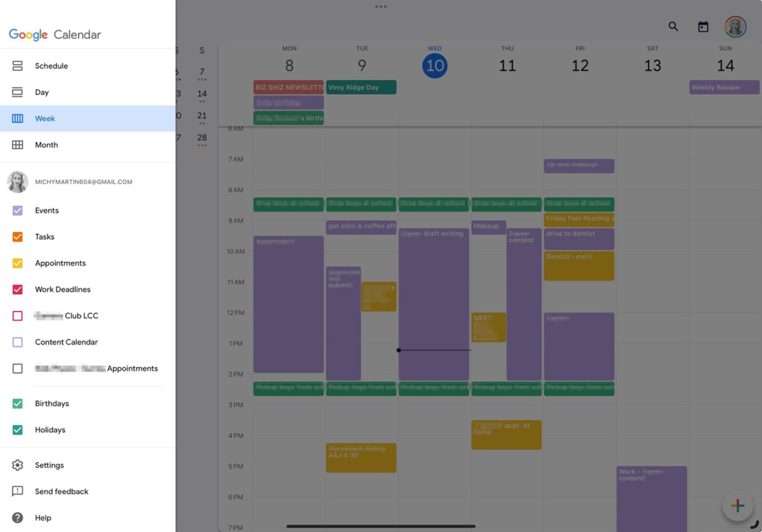Open the submit! event on Tuesday
Screen dimensions: 762x532
(343, 323)
